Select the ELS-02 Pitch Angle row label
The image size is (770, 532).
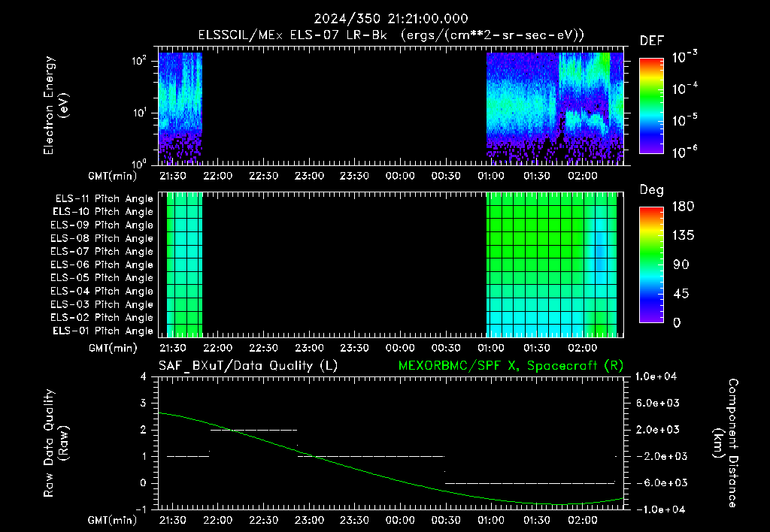coord(102,318)
